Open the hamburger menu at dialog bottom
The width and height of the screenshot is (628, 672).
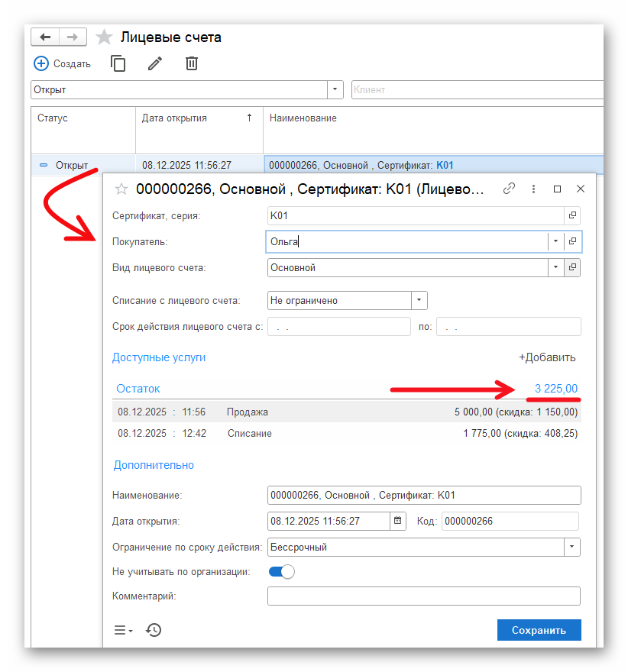coord(123,630)
